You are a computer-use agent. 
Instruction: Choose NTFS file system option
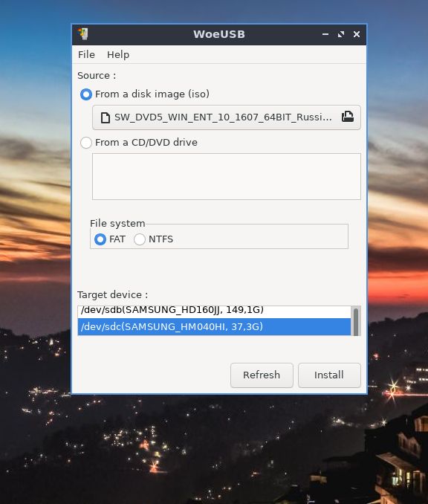(x=140, y=239)
